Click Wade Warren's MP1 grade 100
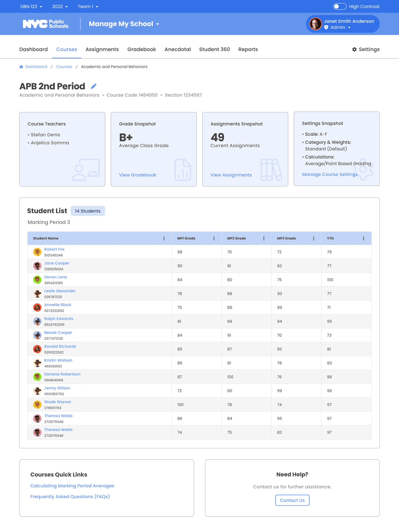 click(x=180, y=405)
